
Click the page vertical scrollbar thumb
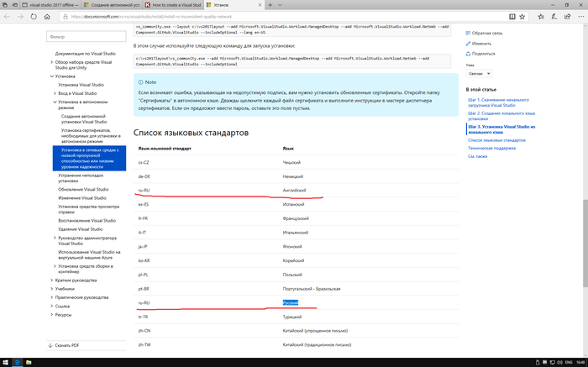[x=585, y=244]
